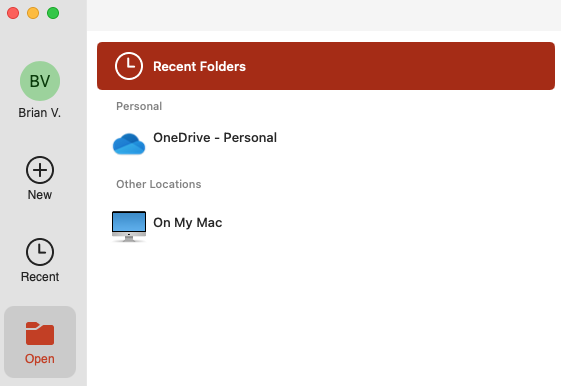Show recent files with the Recent clock icon

click(40, 252)
